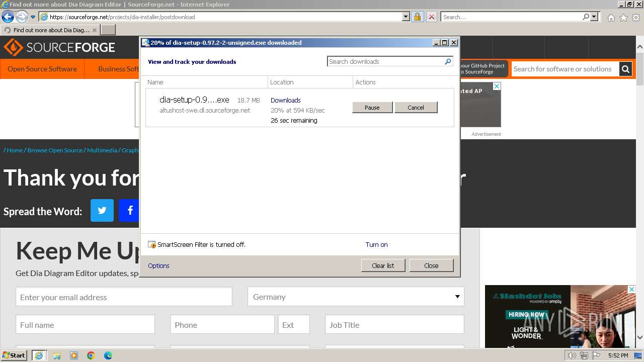Cancel the dia-setup download
644x362 pixels.
(x=416, y=108)
